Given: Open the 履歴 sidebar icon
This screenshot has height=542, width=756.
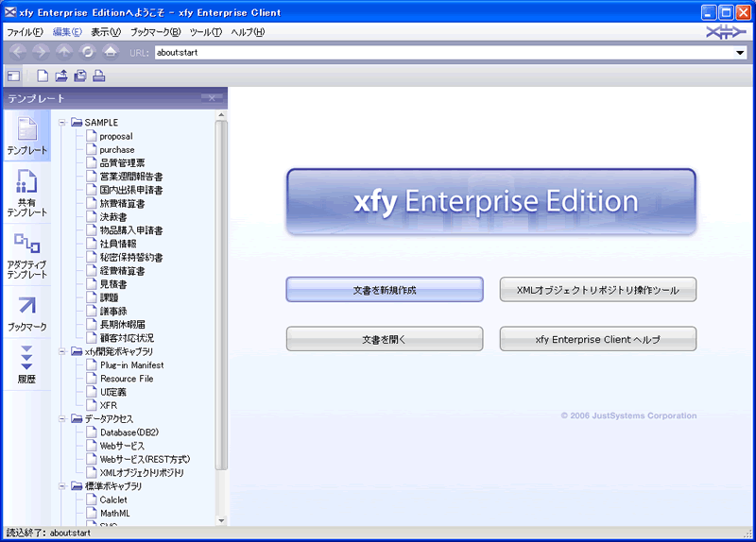Looking at the screenshot, I should click(27, 364).
